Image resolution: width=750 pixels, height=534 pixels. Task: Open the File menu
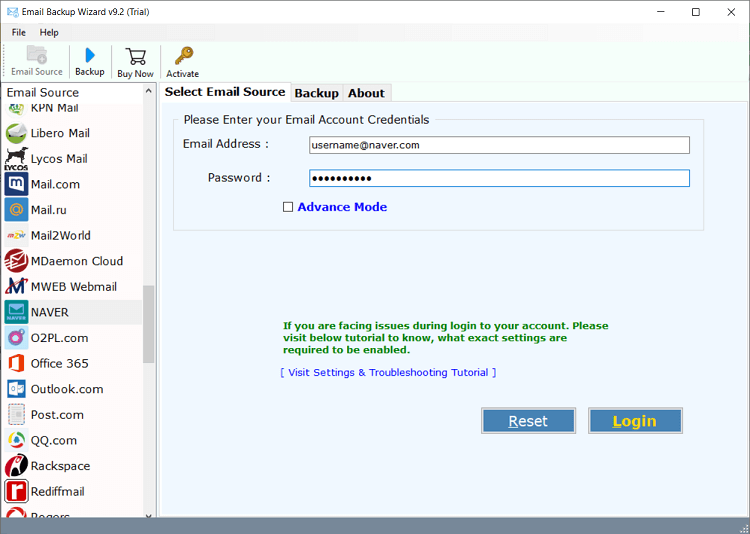pyautogui.click(x=19, y=33)
